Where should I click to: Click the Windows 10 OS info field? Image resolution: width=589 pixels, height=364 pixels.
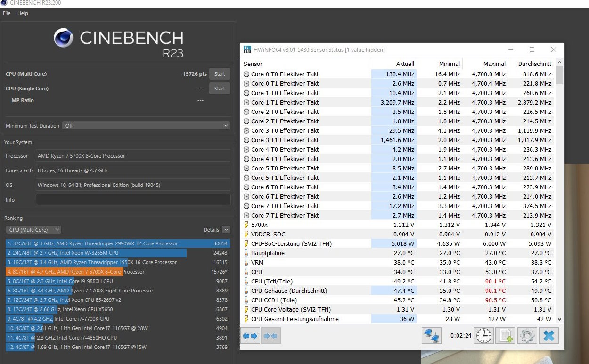133,185
